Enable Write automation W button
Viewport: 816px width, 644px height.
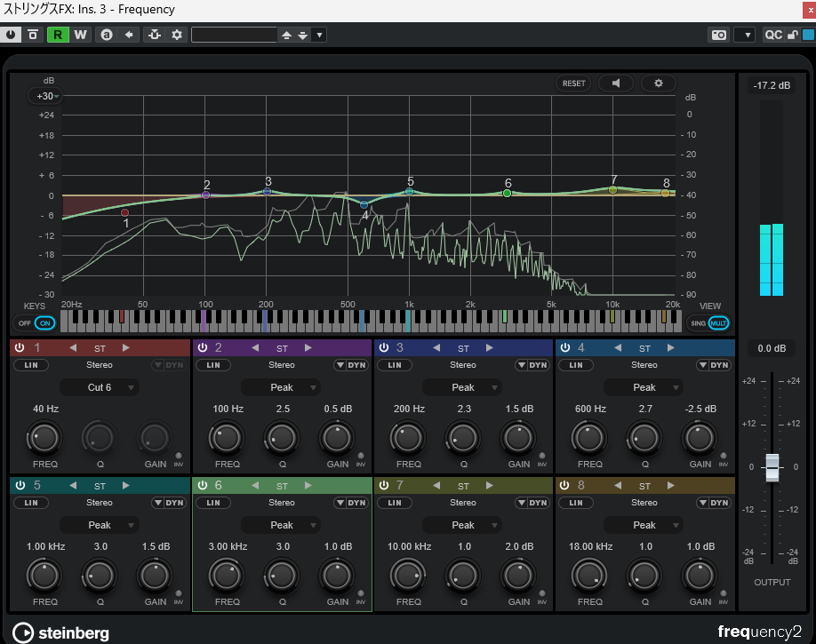[x=80, y=35]
